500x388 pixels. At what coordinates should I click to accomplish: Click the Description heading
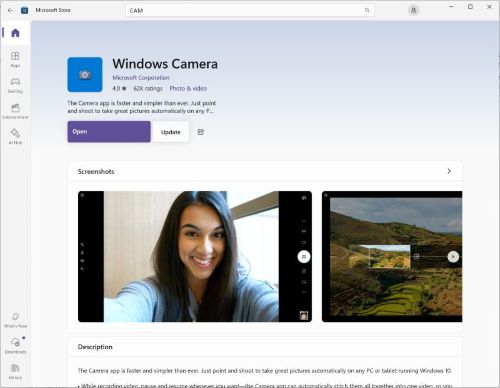[x=95, y=347]
